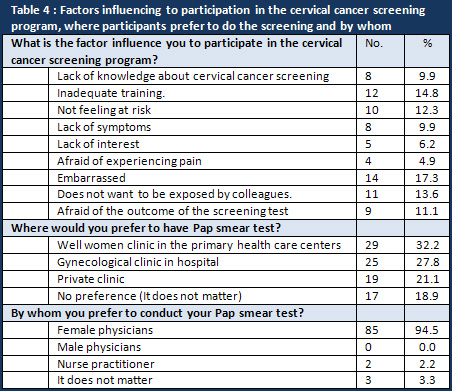Click the 94.5 percentage for Female physicians
This screenshot has height=391, width=452.
pos(427,330)
